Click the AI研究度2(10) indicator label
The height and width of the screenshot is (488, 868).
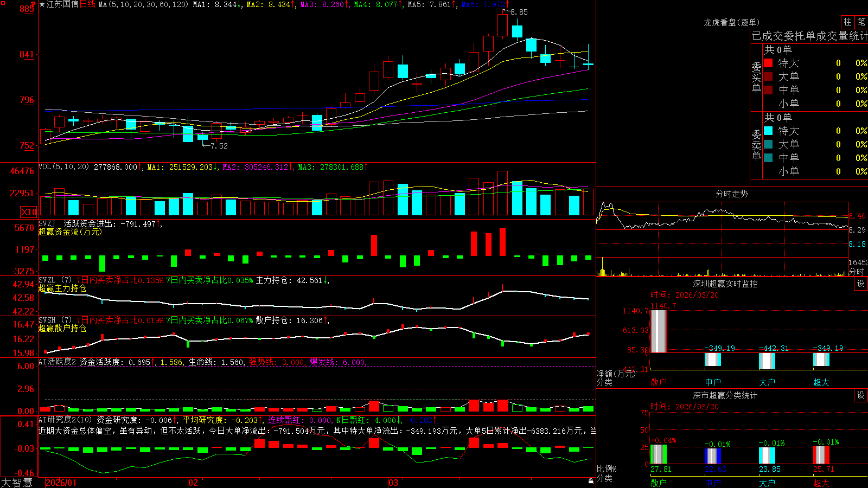[65, 420]
